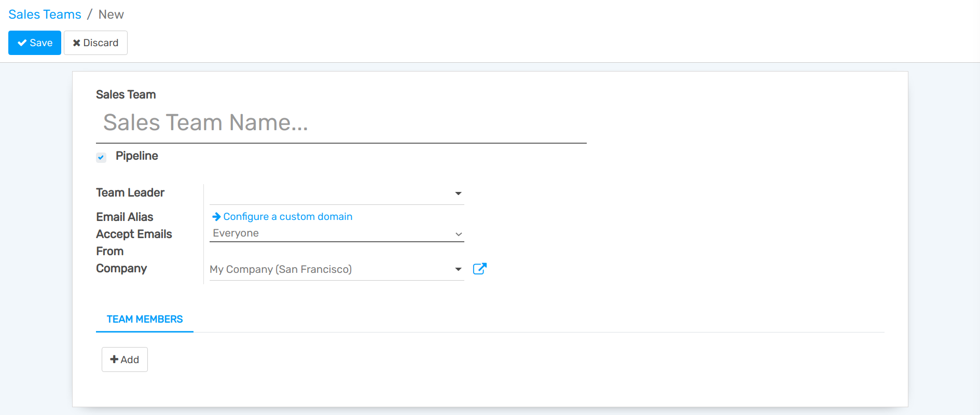Image resolution: width=980 pixels, height=415 pixels.
Task: Click the checkmark icon on Save
Action: [x=22, y=43]
